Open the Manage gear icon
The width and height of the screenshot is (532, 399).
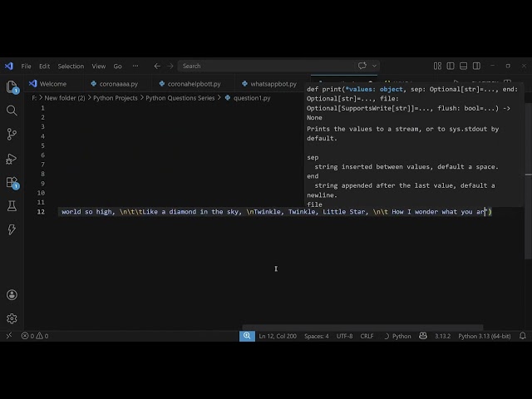click(x=12, y=318)
